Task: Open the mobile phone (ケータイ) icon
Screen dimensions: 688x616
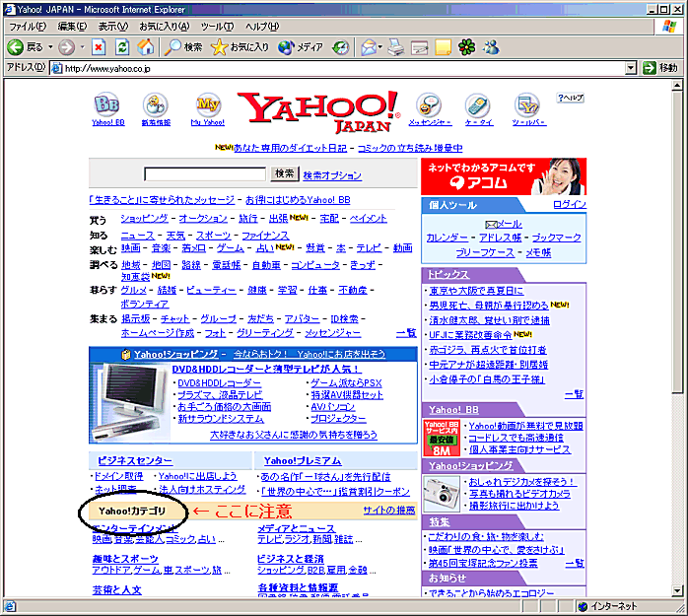Action: click(477, 105)
